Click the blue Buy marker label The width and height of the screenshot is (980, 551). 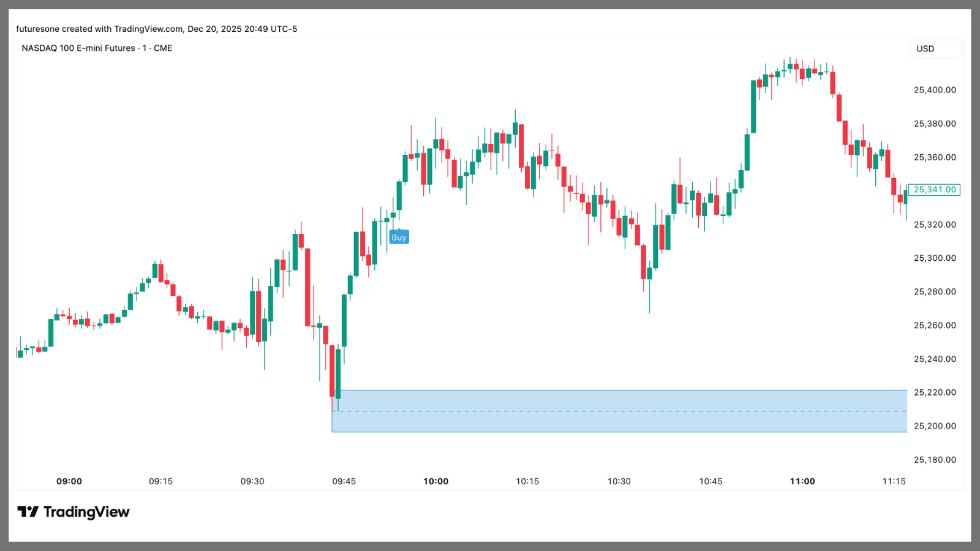point(399,238)
